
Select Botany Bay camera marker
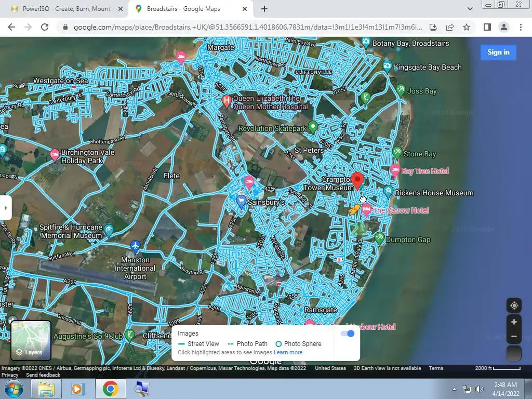pos(366,43)
